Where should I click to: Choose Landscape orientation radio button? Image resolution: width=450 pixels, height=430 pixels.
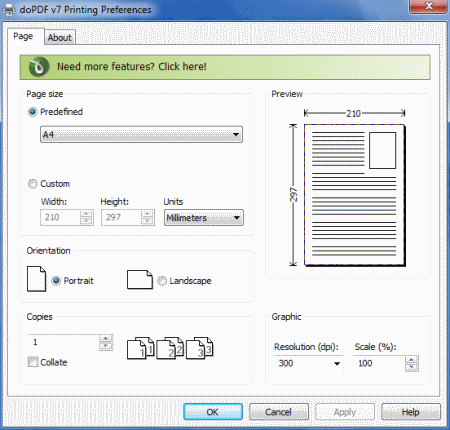(x=162, y=281)
